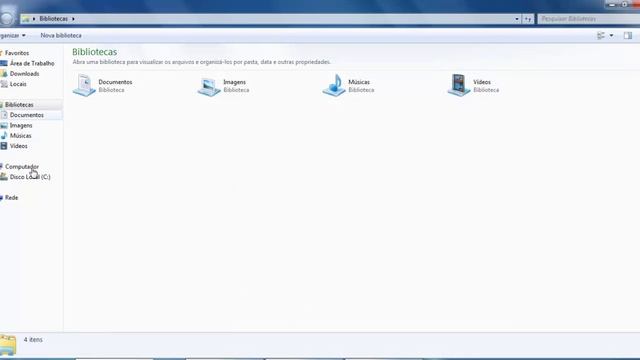Screen dimensions: 640x360
Task: Select Rede in the navigation pane
Action: (x=11, y=198)
